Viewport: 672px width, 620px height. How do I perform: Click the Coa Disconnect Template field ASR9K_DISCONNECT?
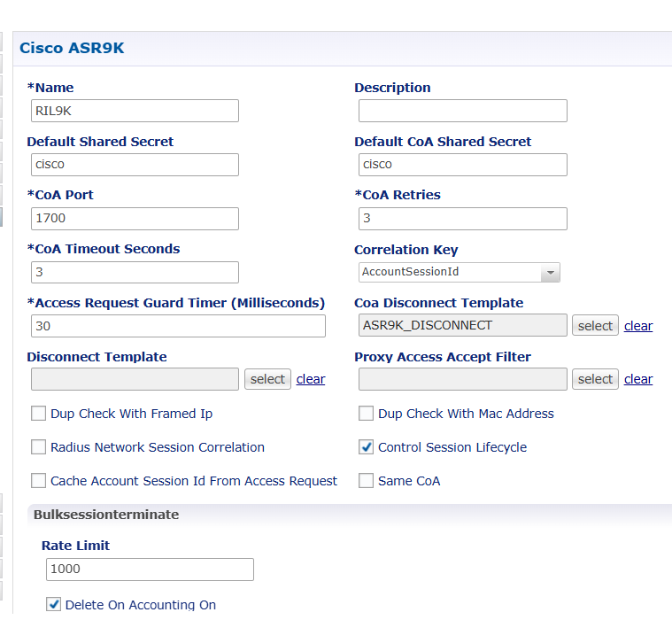pyautogui.click(x=463, y=325)
